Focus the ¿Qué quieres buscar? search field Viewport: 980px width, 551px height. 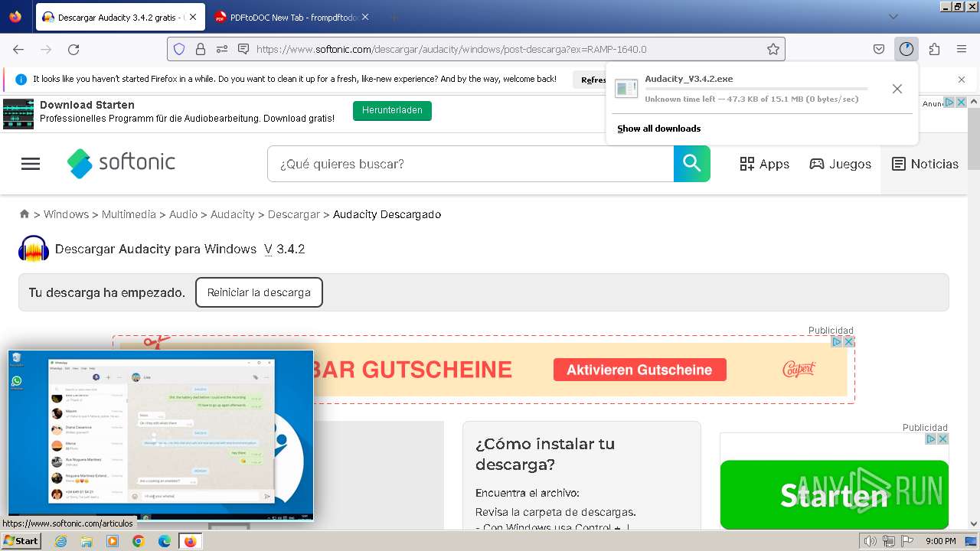[470, 164]
